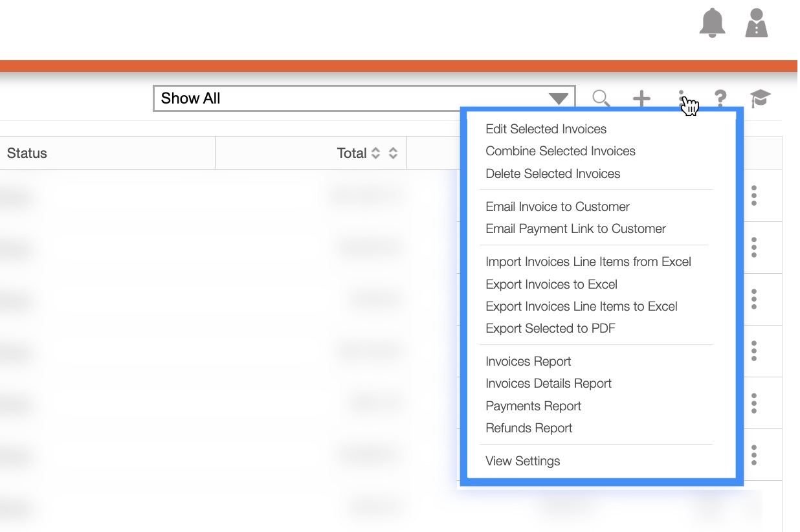The height and width of the screenshot is (532, 800).
Task: Select Edit Selected Invoices
Action: (546, 129)
